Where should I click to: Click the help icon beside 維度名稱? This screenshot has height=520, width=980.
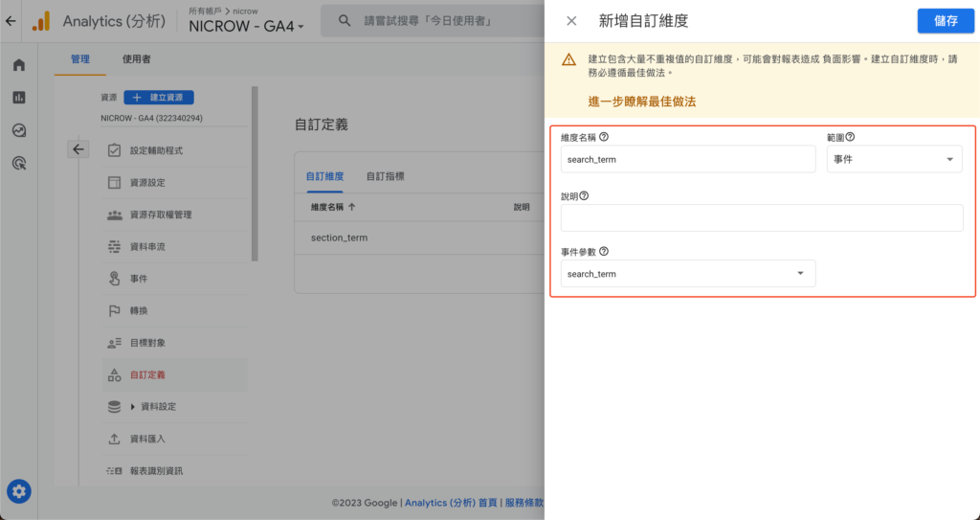604,137
